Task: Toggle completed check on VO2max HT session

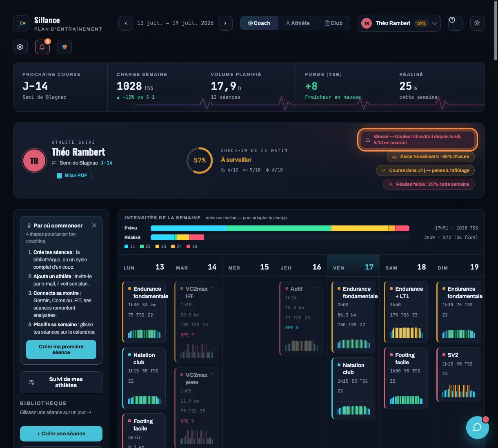Action: pos(212,288)
